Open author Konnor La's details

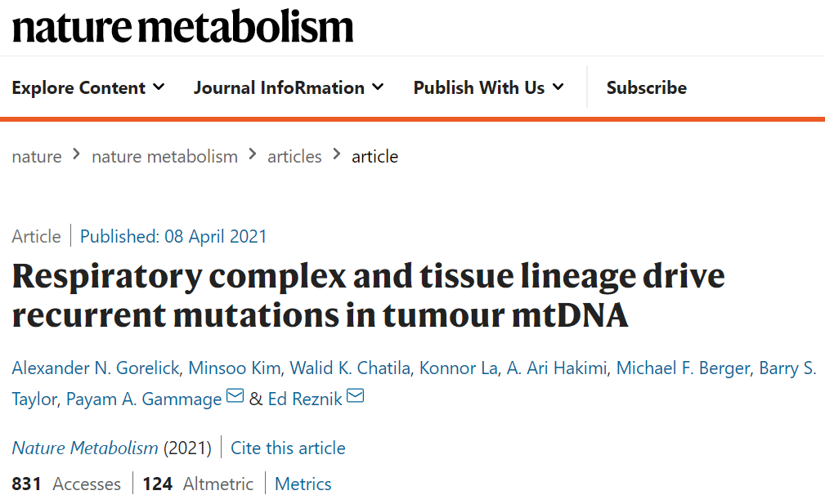[458, 368]
